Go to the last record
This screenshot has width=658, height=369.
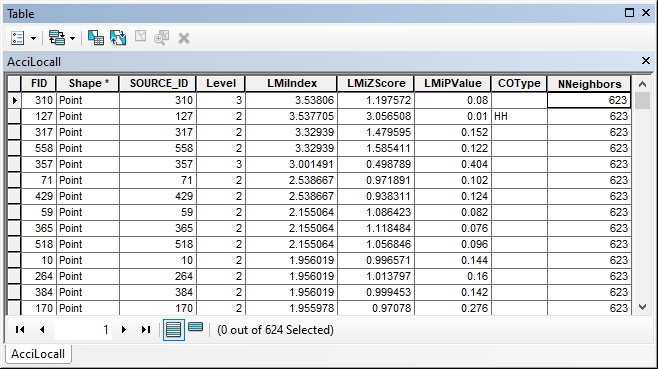pos(146,330)
